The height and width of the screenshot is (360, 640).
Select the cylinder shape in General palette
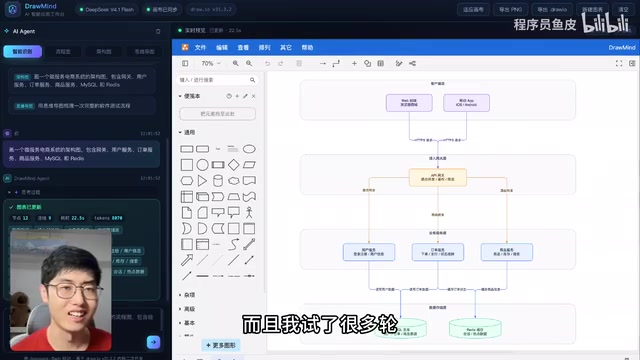(x=218, y=180)
